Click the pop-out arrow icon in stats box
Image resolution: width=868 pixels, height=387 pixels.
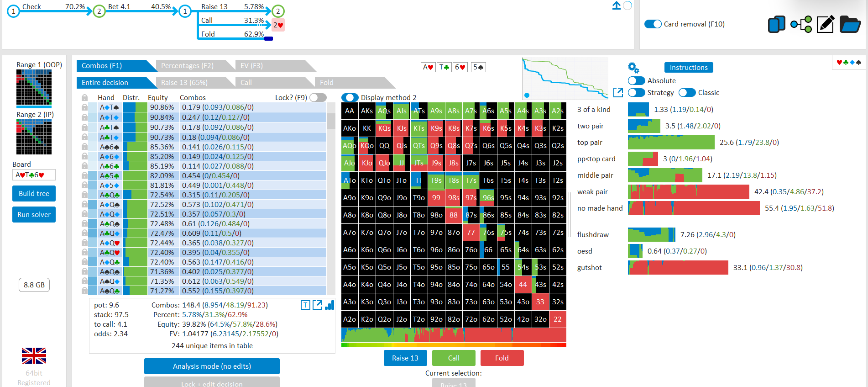point(318,305)
